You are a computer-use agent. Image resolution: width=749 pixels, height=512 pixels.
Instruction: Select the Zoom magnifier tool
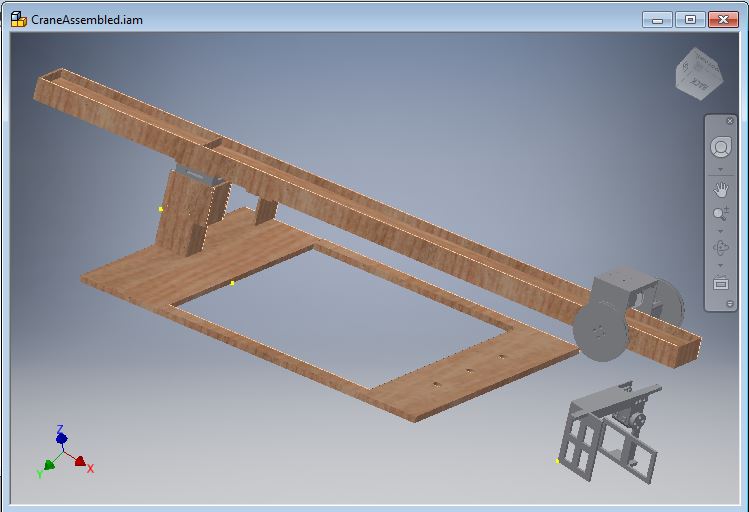pos(720,214)
